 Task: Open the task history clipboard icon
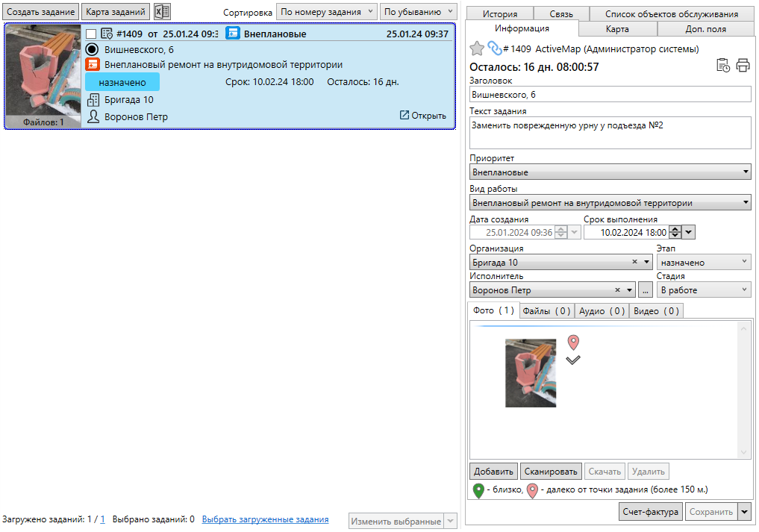click(723, 65)
